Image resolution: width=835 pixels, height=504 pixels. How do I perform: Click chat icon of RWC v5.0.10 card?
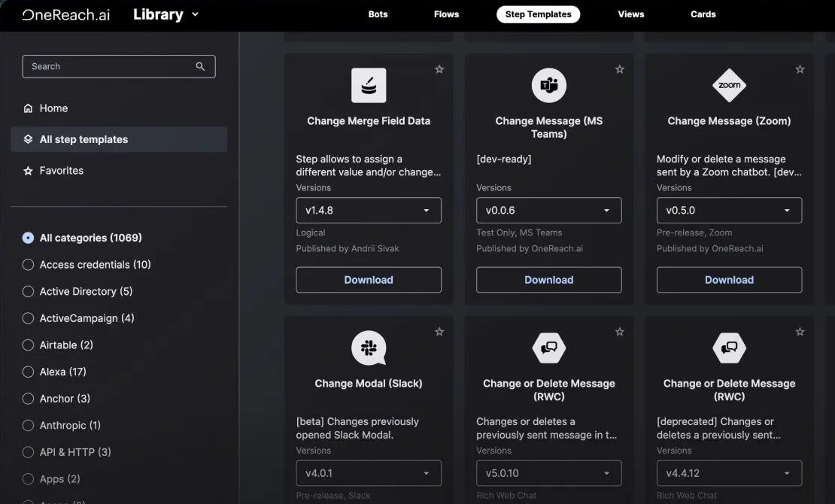(549, 348)
